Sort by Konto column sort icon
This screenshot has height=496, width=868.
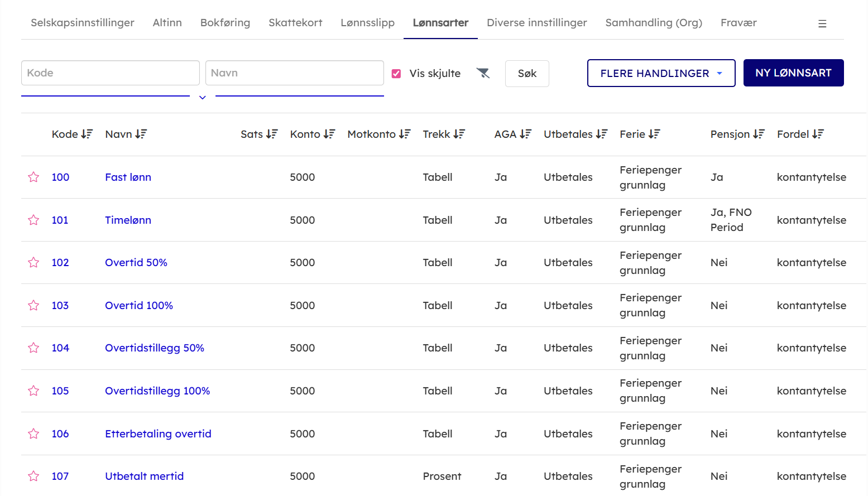click(329, 134)
